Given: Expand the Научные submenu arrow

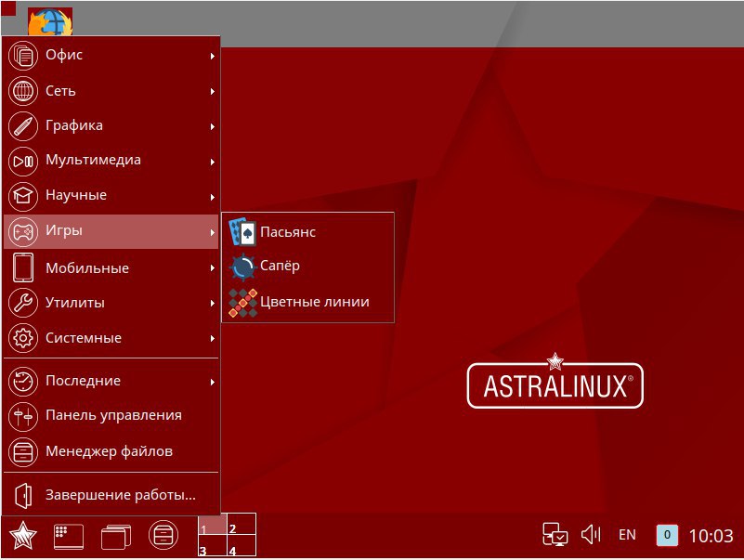Looking at the screenshot, I should point(213,197).
